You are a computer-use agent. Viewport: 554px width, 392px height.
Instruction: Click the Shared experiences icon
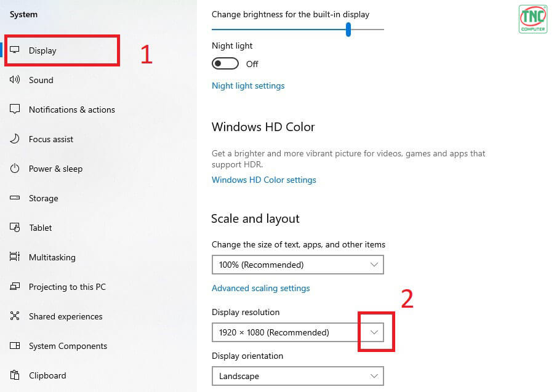(x=15, y=316)
